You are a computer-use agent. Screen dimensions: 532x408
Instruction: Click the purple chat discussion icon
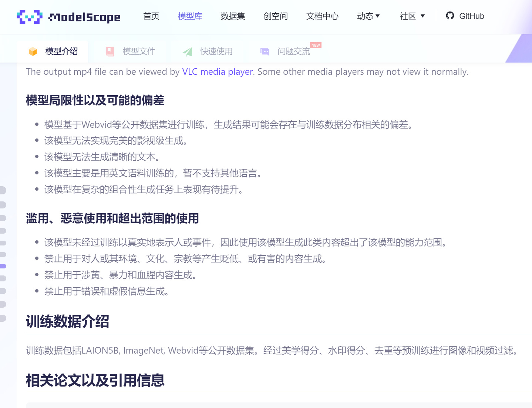(265, 51)
